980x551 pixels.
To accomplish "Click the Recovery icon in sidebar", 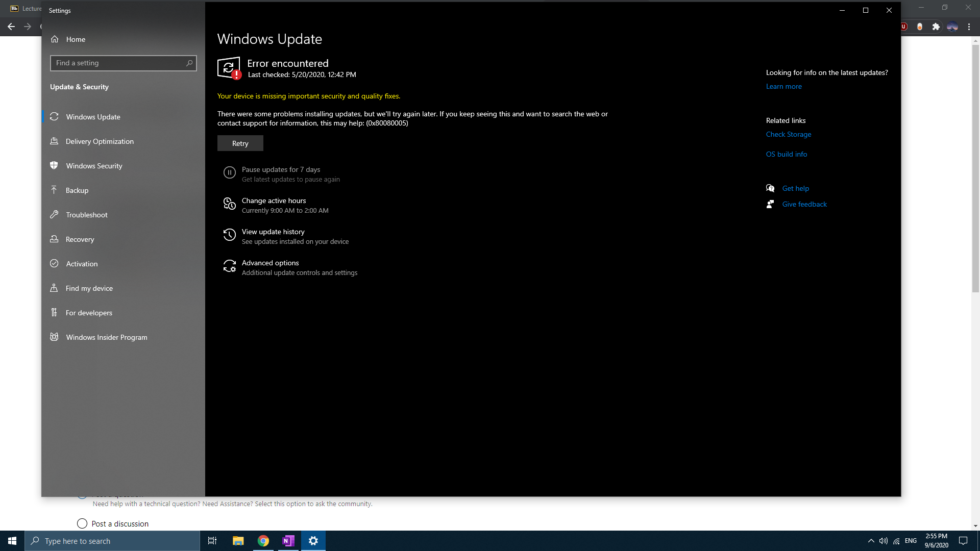I will [x=54, y=239].
